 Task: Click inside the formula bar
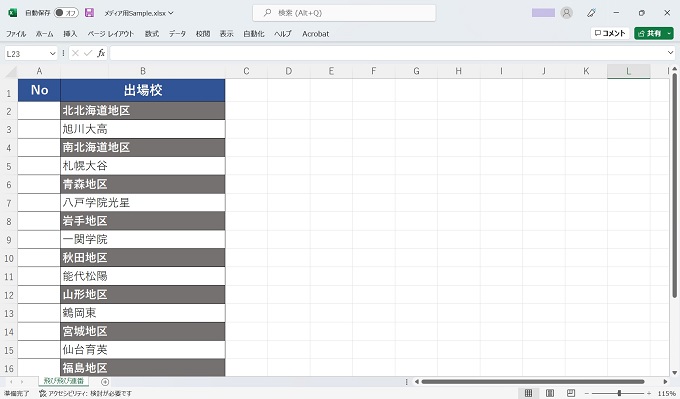388,53
